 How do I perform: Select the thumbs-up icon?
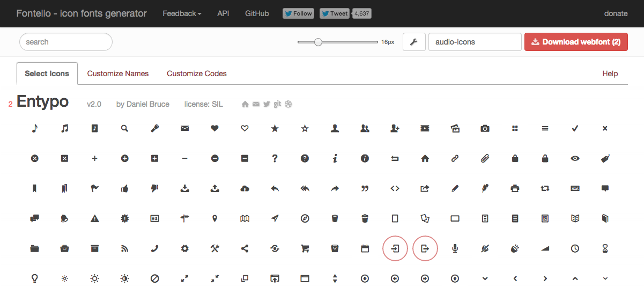point(125,188)
